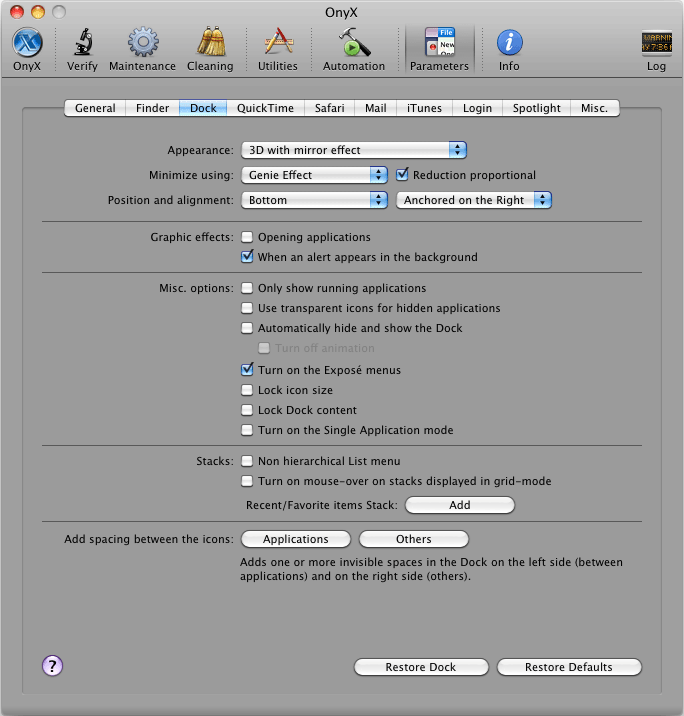Screen dimensions: 684x716
Task: Enable Automatically hide and show the Dock
Action: [x=247, y=328]
